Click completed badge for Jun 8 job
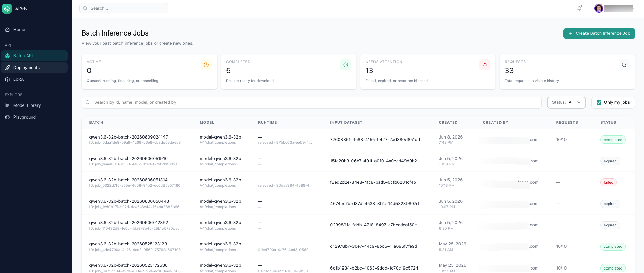Image resolution: width=644 pixels, height=273 pixels. coord(613,140)
